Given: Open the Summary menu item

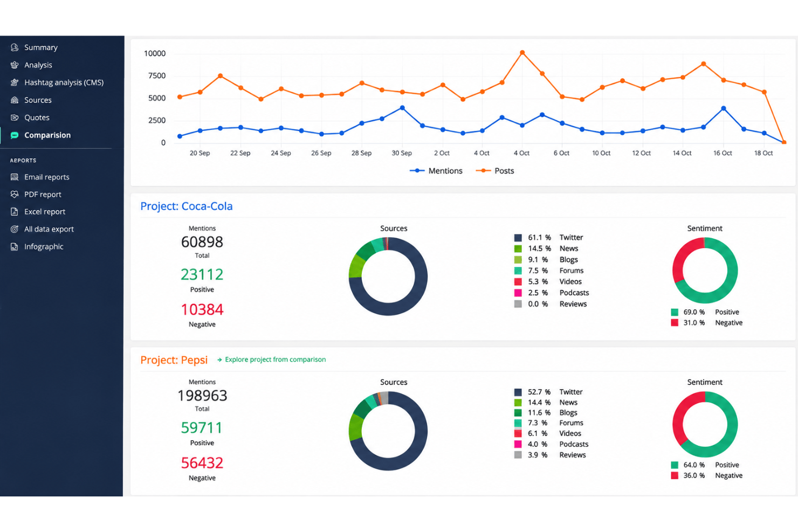Looking at the screenshot, I should click(x=41, y=47).
